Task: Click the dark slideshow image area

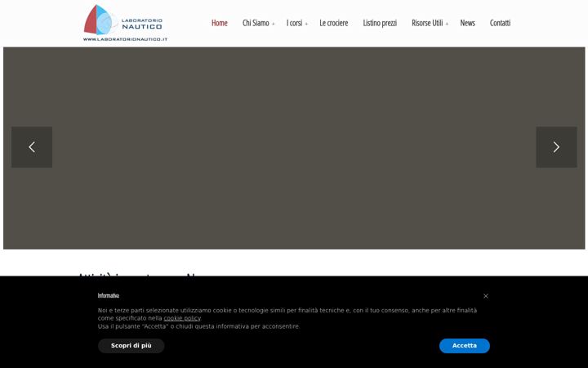Action: [x=294, y=148]
